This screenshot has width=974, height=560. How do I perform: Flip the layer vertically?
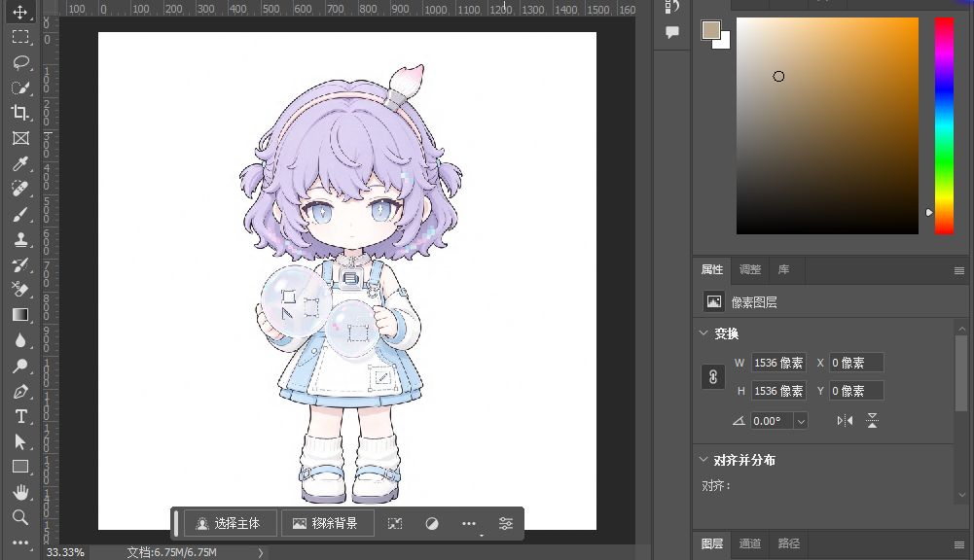(x=872, y=421)
